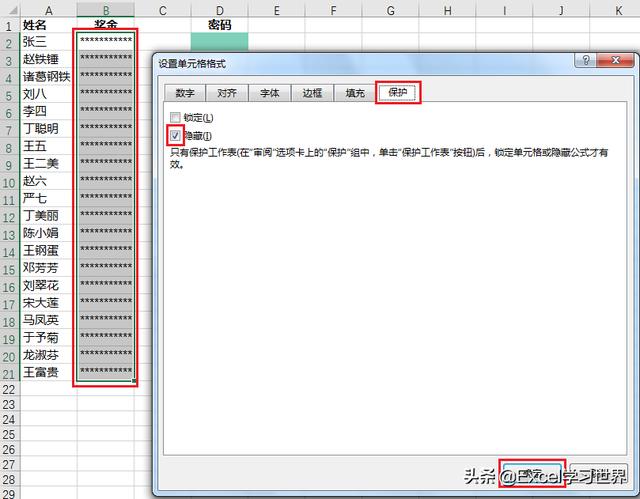The width and height of the screenshot is (640, 499).
Task: Select the cell containing 刘翠花
Action: tap(49, 286)
